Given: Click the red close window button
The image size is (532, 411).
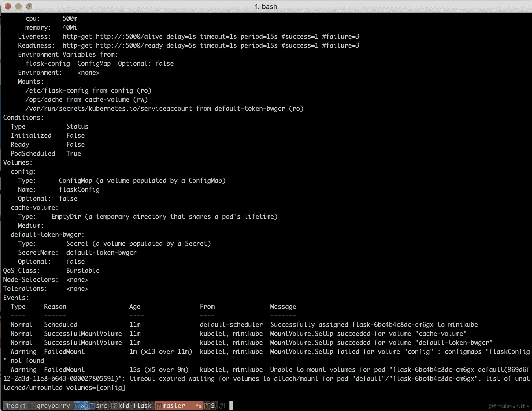Looking at the screenshot, I should (x=8, y=6).
